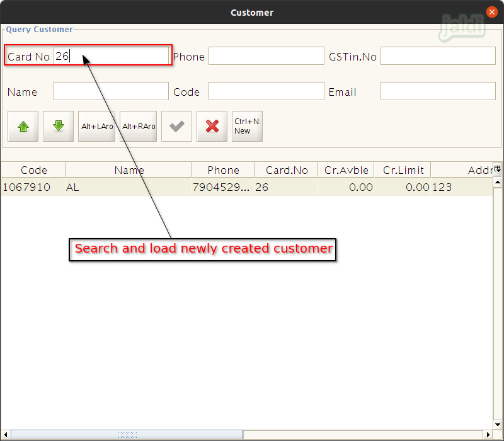Click the red X cancel button

click(x=212, y=127)
